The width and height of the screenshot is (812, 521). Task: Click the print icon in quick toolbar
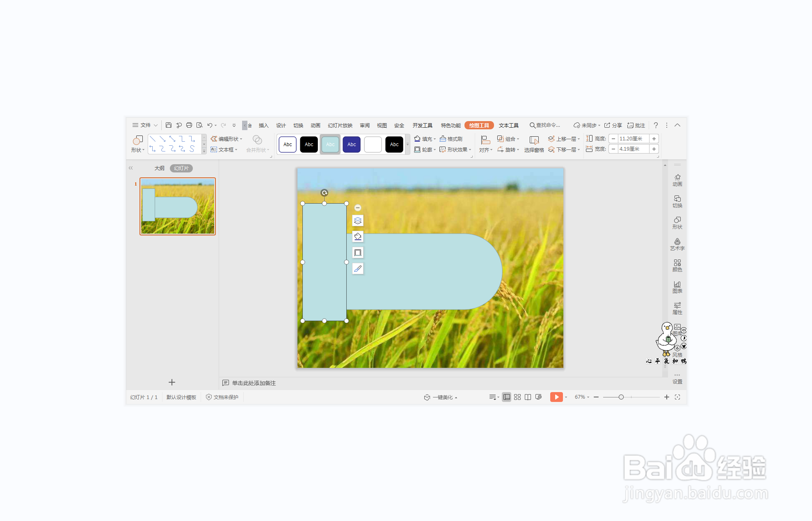point(189,125)
